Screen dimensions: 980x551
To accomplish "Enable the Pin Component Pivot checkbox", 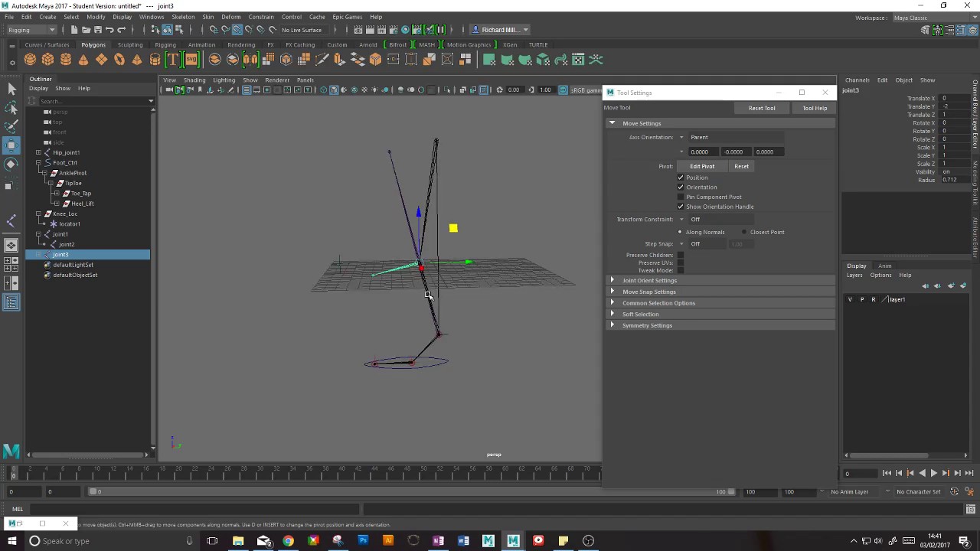I will coord(681,197).
